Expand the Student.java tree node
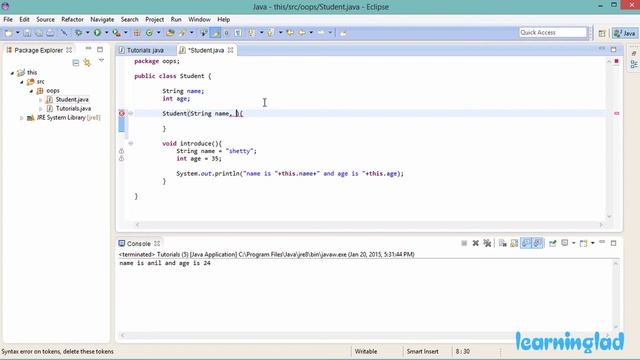The width and height of the screenshot is (640, 360). (40, 100)
